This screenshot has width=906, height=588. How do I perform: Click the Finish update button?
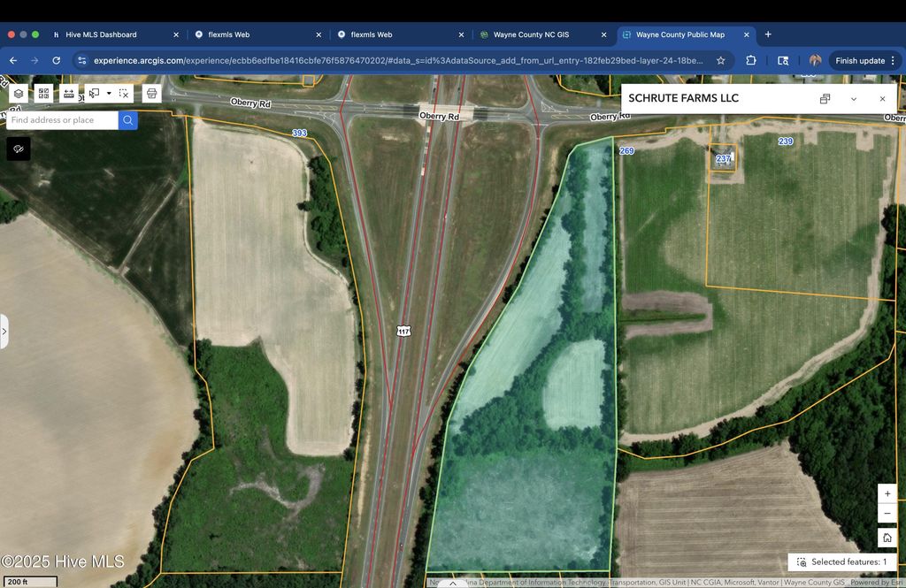tap(859, 60)
